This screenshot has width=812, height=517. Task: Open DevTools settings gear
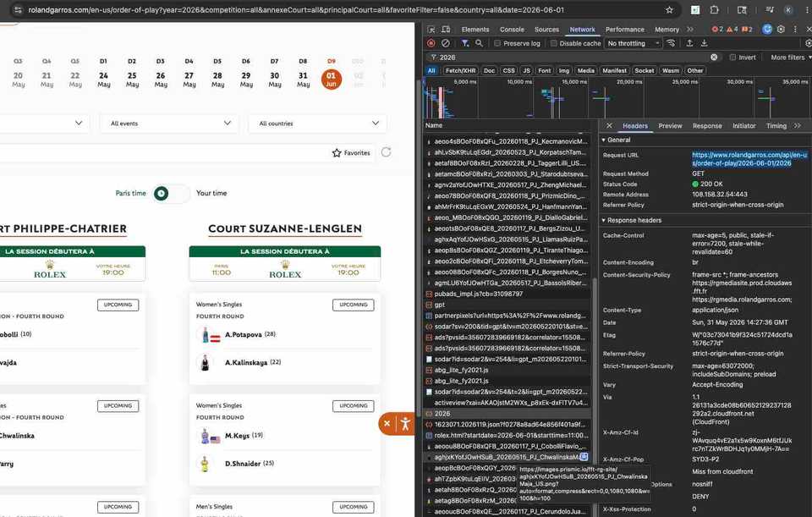(x=781, y=30)
